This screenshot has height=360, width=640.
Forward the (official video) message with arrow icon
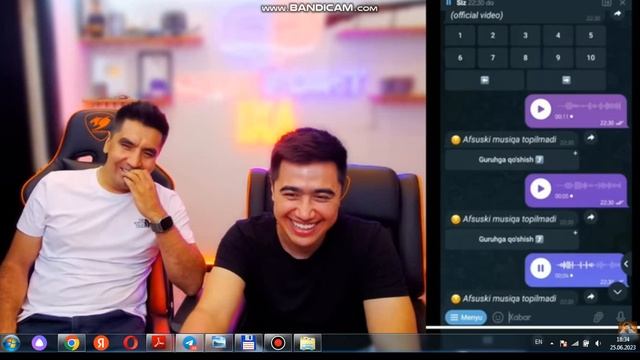coord(618,14)
